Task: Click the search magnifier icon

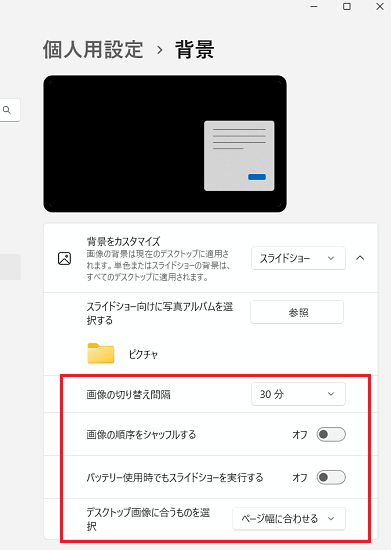Action: (x=7, y=110)
